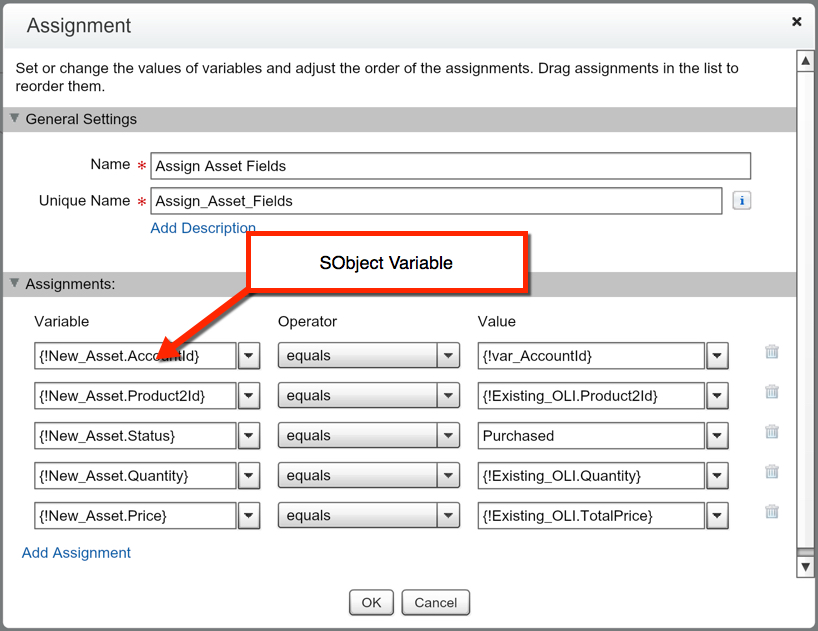Delete the New_Asset.Quantity assignment row
This screenshot has width=818, height=631.
pyautogui.click(x=772, y=472)
